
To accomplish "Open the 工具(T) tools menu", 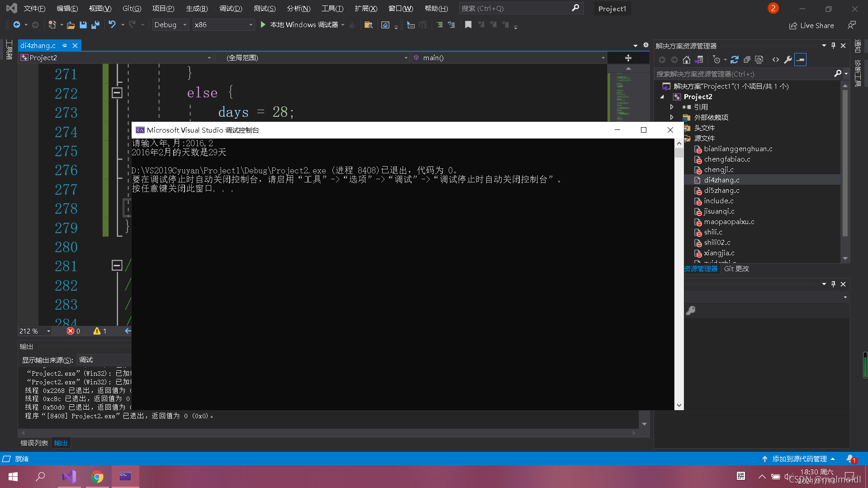I will (332, 9).
